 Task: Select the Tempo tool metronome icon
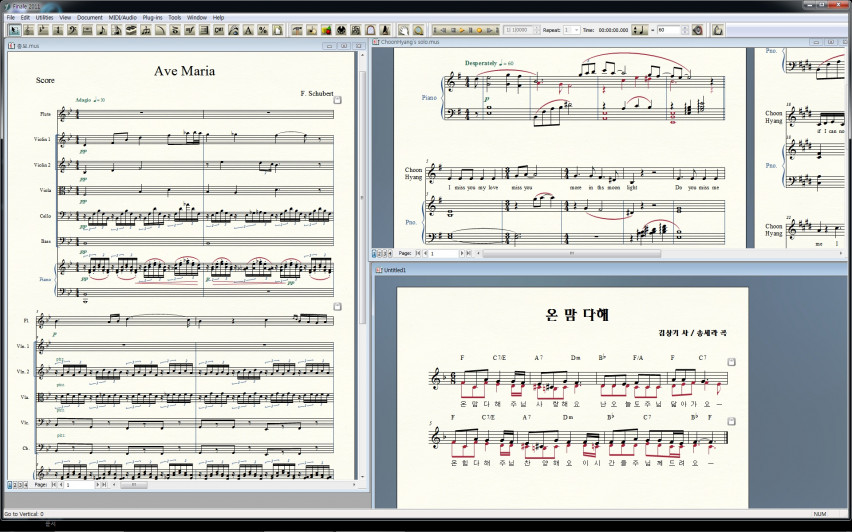(x=385, y=30)
